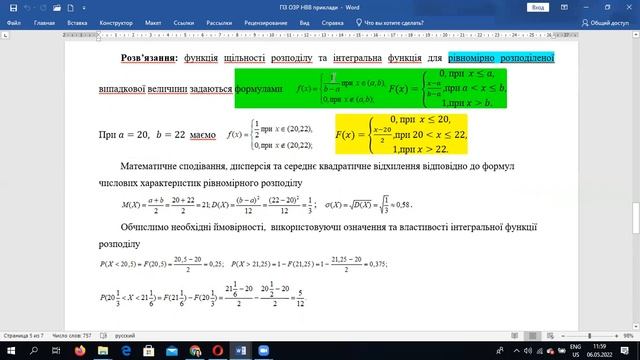Click ENG US language indicator

click(576, 351)
